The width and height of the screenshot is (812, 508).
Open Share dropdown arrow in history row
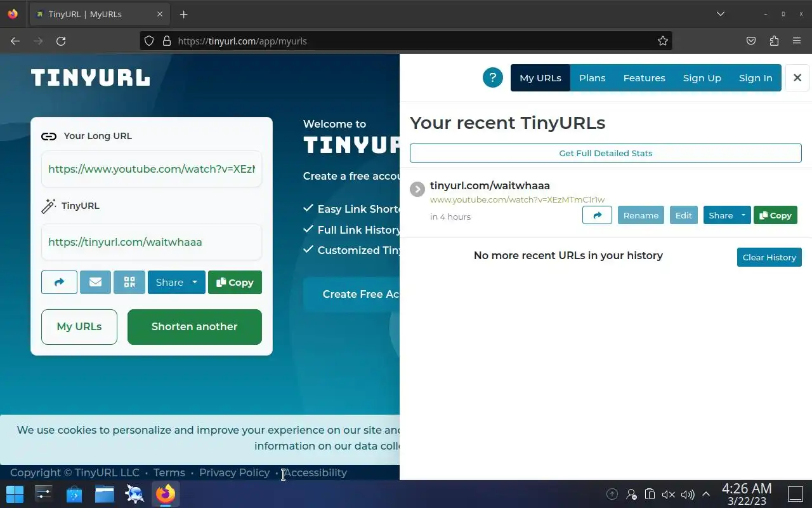(743, 215)
